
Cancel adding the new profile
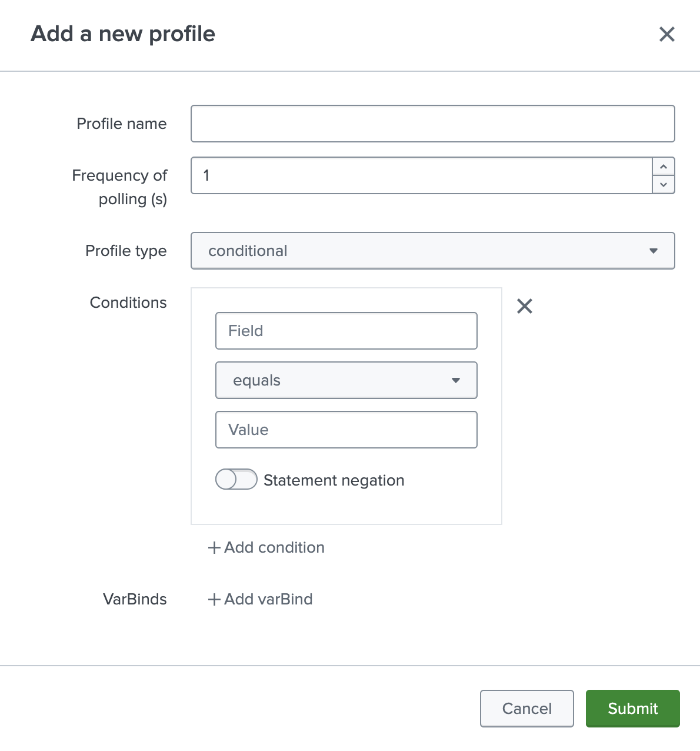(x=526, y=709)
